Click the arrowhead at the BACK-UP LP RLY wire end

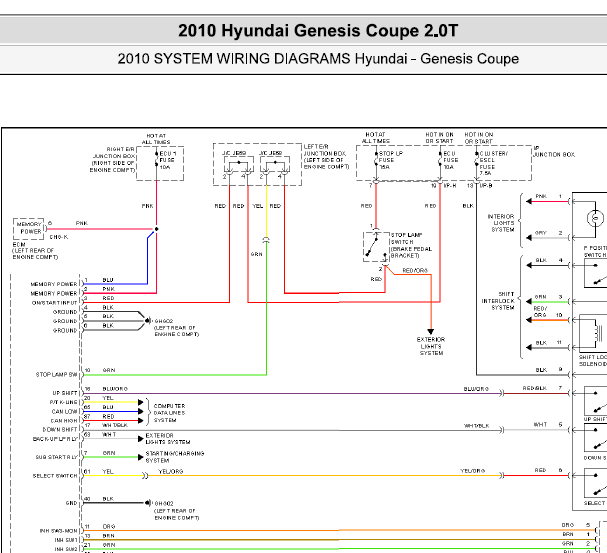pos(141,438)
